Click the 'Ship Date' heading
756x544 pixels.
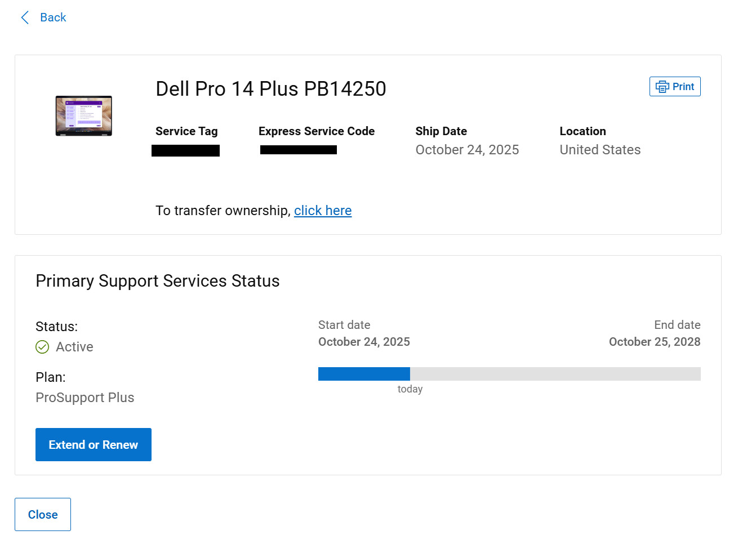pos(441,131)
